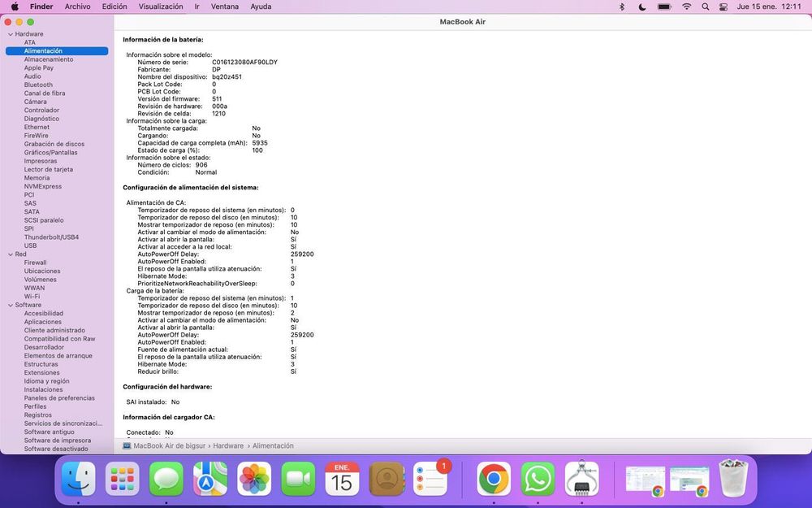The image size is (812, 508).
Task: Launch Google Chrome from Dock
Action: pyautogui.click(x=494, y=479)
